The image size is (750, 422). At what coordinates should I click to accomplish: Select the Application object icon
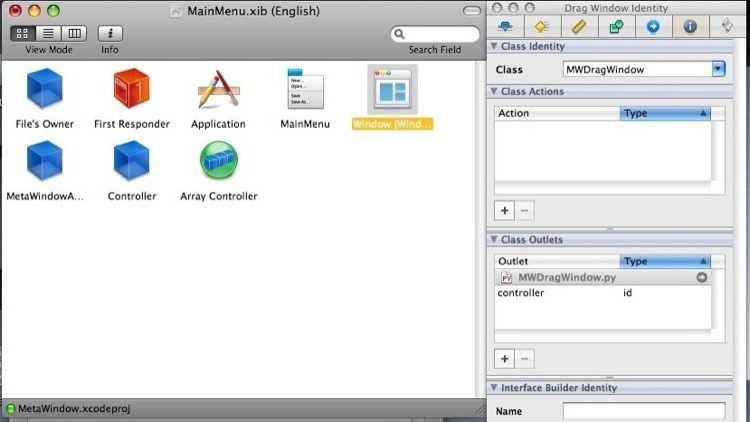point(219,89)
